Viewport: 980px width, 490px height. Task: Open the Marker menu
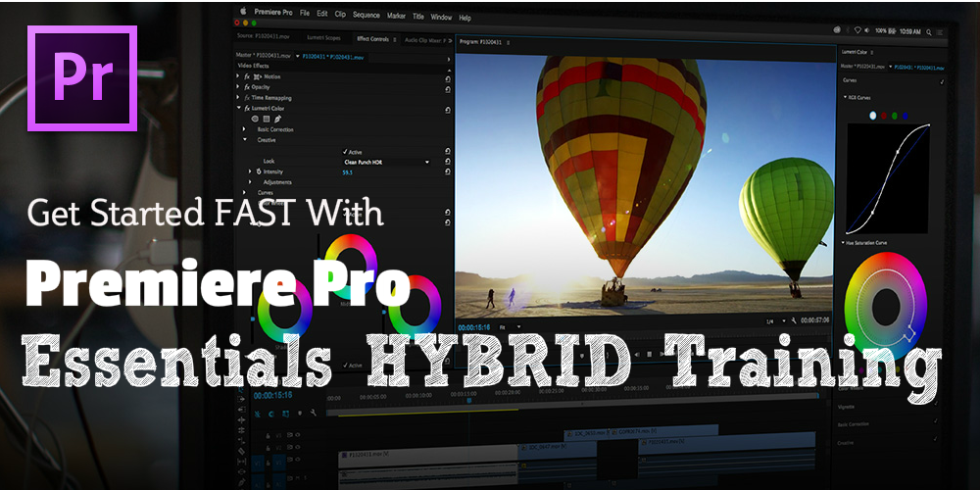[x=396, y=16]
